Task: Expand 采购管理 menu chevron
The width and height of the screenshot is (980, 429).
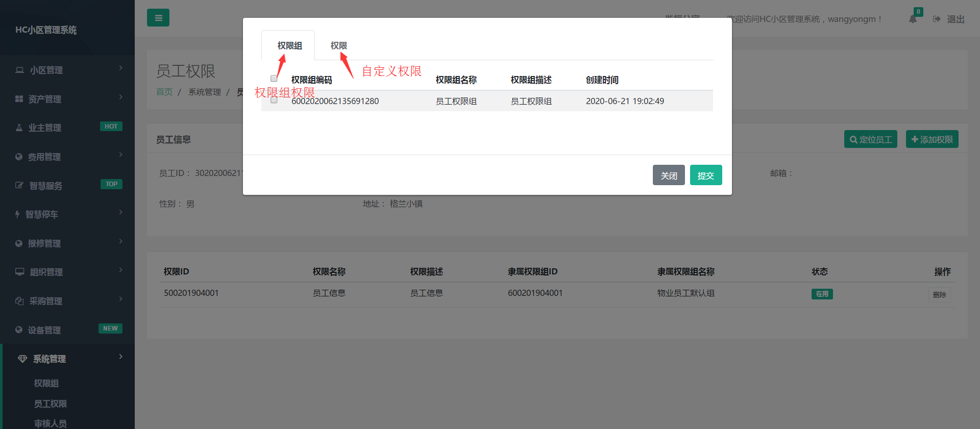Action: [x=120, y=299]
